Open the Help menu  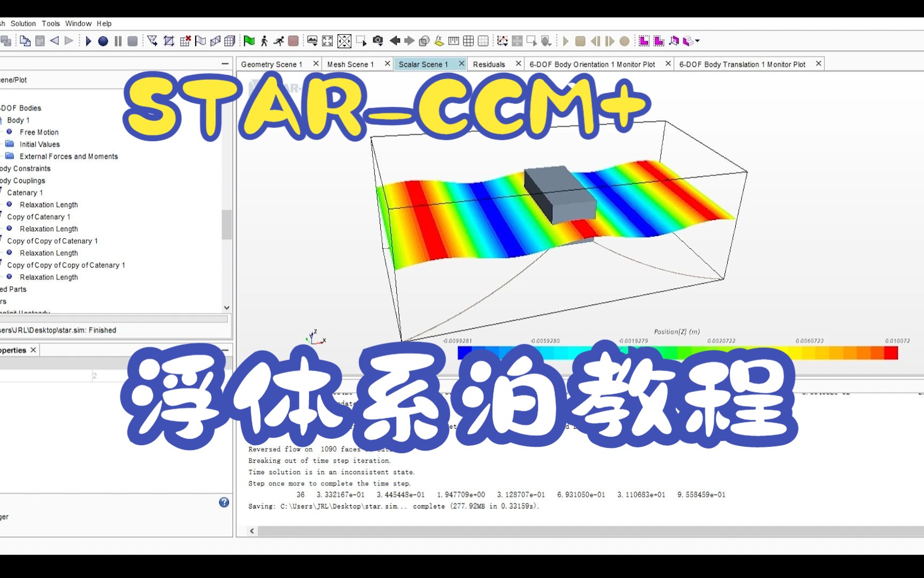tap(104, 24)
